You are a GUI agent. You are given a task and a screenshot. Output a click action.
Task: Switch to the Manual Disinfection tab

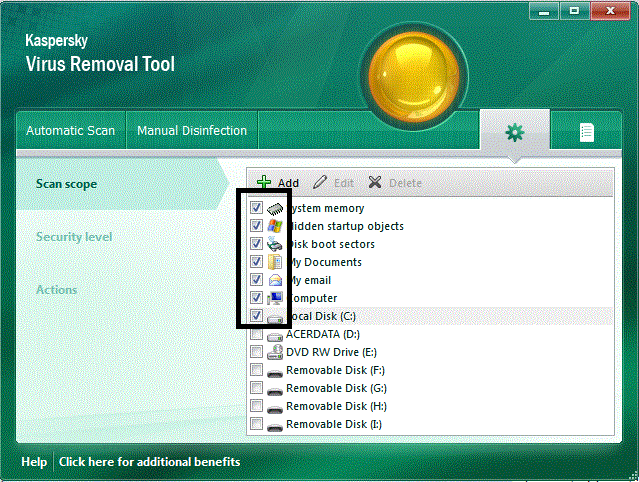tap(192, 130)
